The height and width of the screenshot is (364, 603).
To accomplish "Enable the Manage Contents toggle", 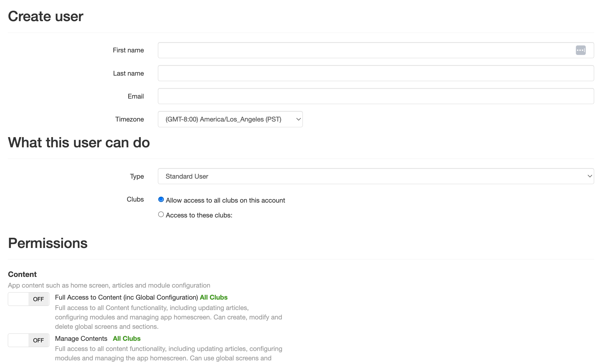I will [x=28, y=340].
